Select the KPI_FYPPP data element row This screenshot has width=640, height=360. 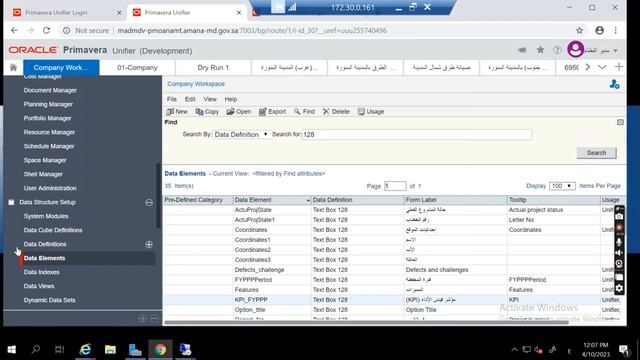coord(393,300)
